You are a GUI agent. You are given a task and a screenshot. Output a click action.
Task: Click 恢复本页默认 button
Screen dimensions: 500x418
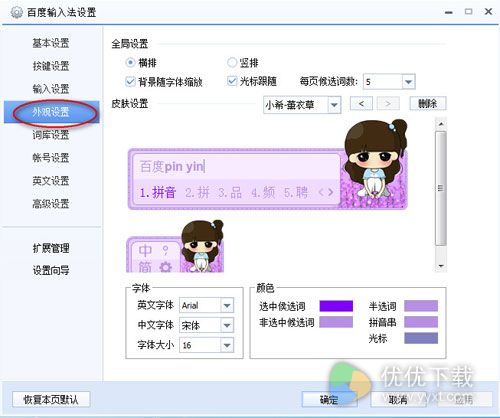(x=51, y=399)
